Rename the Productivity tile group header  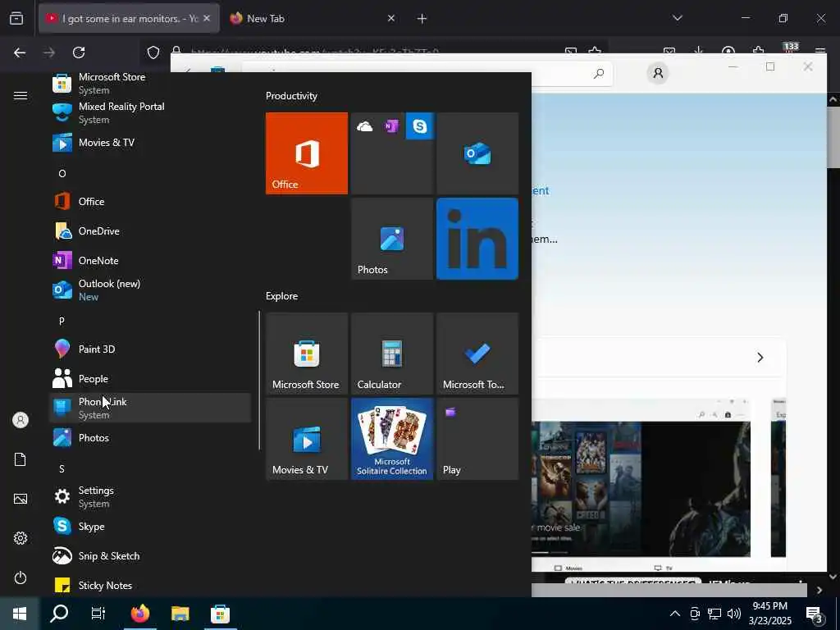tap(291, 96)
